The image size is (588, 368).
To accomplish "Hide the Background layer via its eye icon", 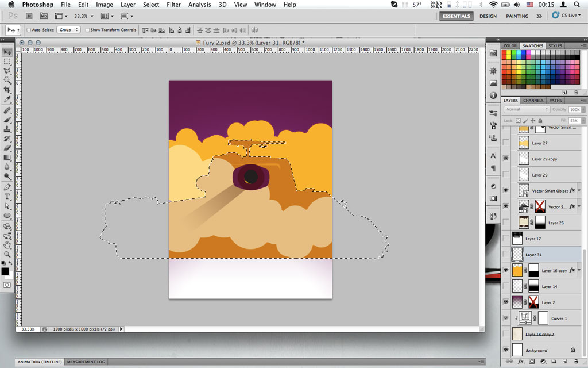I will [x=506, y=350].
